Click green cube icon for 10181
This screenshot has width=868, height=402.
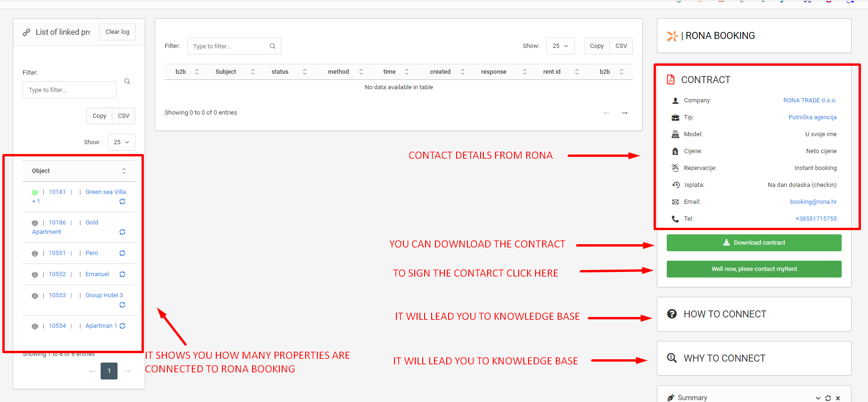(x=35, y=193)
